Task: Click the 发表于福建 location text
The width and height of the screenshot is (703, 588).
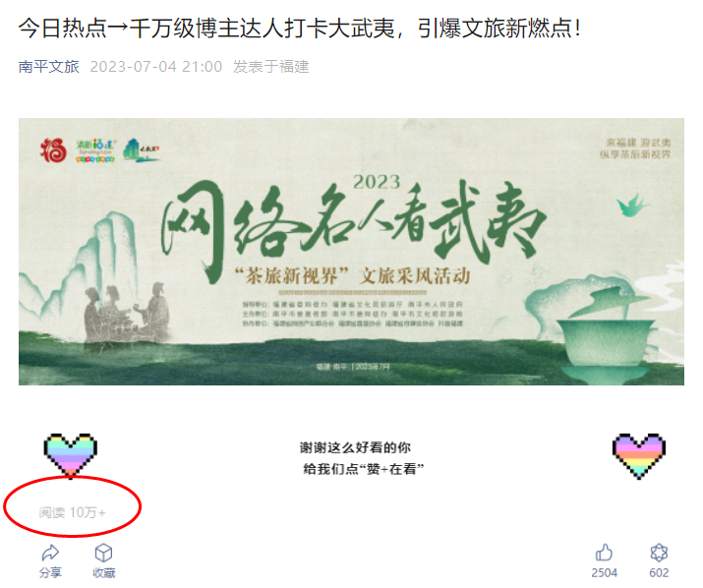Action: pyautogui.click(x=270, y=67)
